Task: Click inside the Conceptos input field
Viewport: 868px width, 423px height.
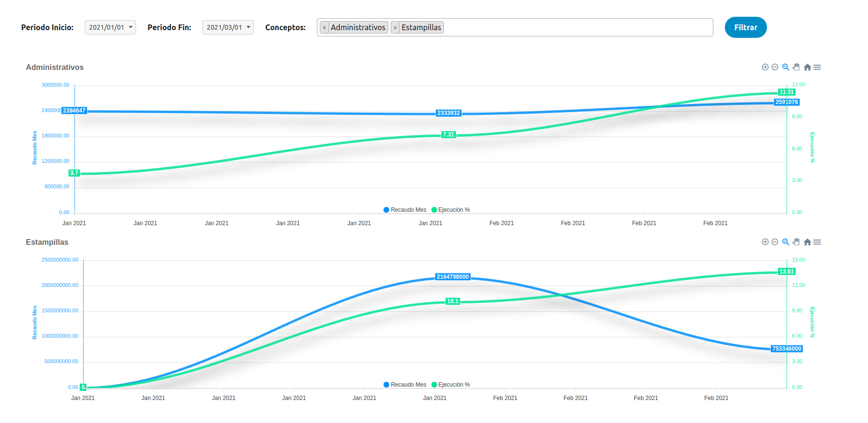Action: 577,27
